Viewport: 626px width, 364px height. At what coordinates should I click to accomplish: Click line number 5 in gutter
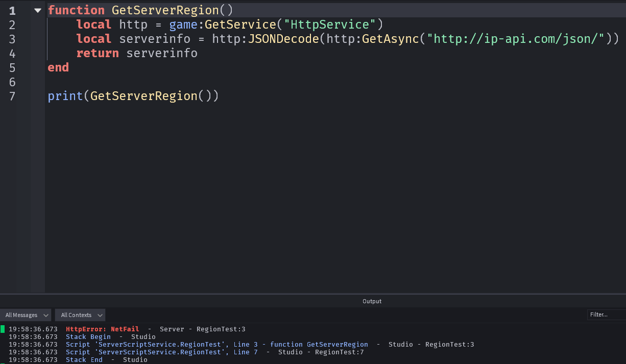[x=12, y=67]
